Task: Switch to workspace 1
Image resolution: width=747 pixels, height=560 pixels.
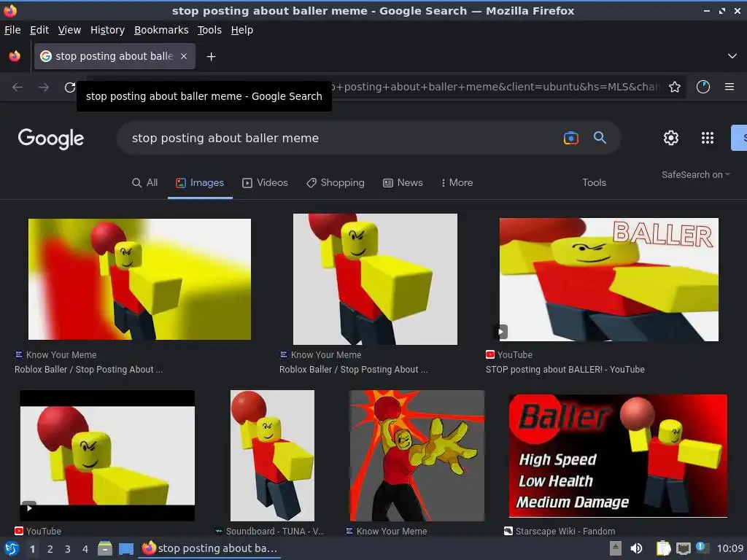Action: click(32, 549)
